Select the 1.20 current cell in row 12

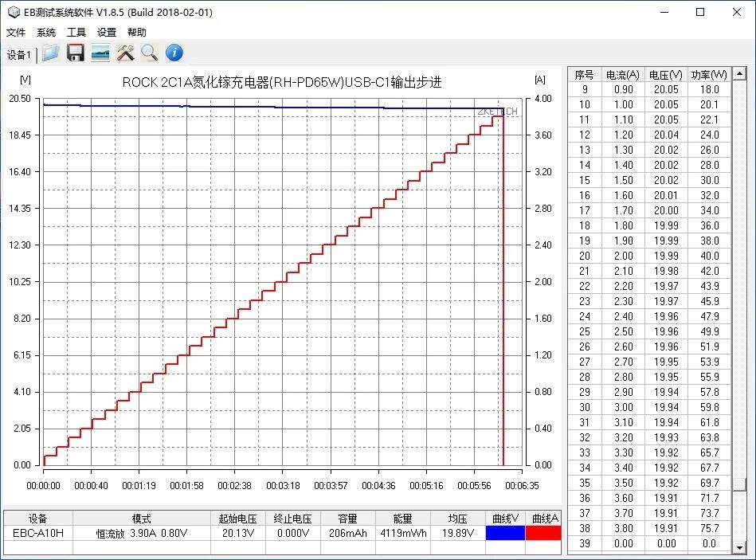point(623,135)
